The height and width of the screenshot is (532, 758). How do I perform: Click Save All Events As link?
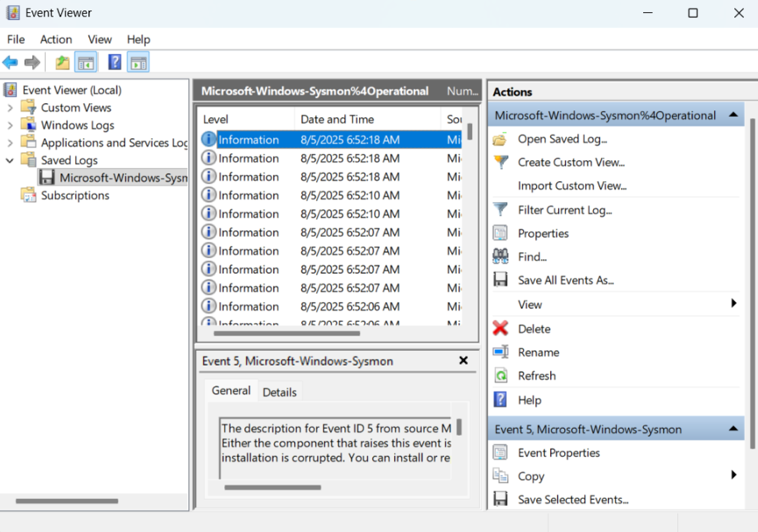click(x=565, y=280)
